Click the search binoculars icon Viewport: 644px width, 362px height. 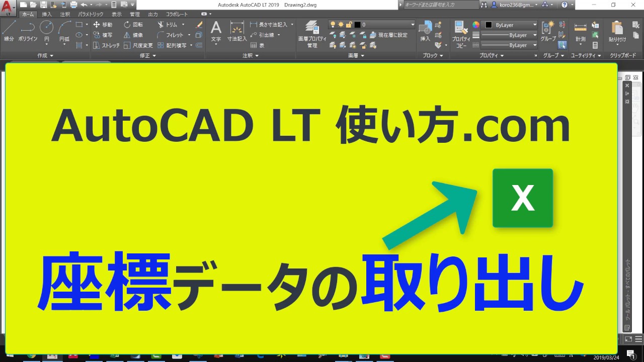click(x=484, y=5)
